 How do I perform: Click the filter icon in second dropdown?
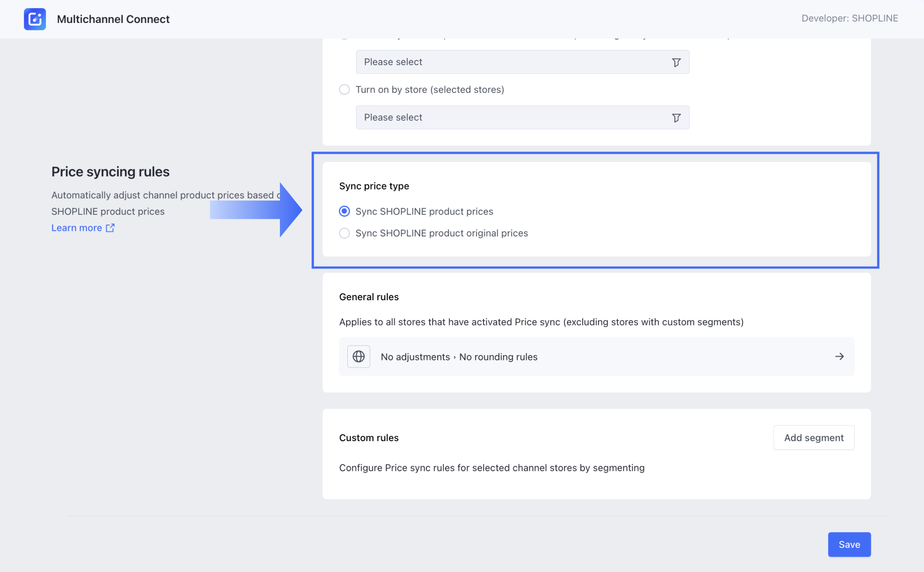[x=676, y=118]
